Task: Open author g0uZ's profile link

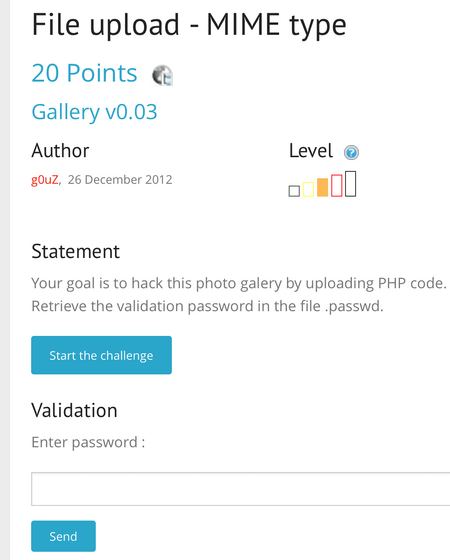Action: tap(45, 180)
